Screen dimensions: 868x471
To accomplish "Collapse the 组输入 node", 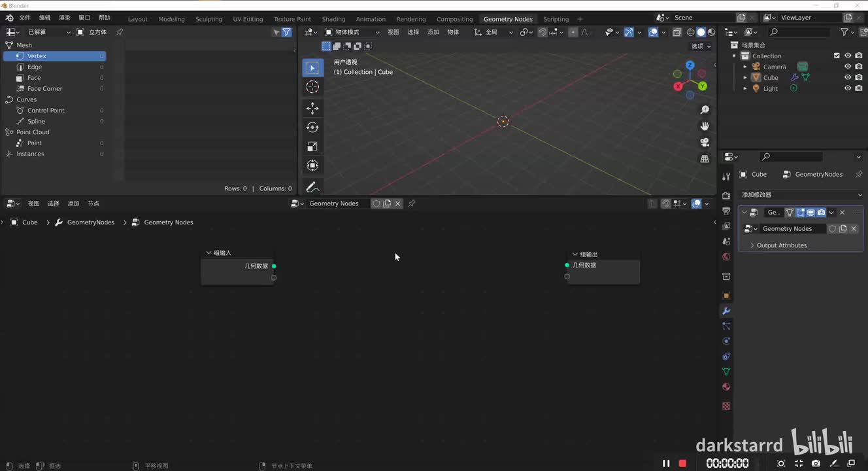I will [x=209, y=253].
